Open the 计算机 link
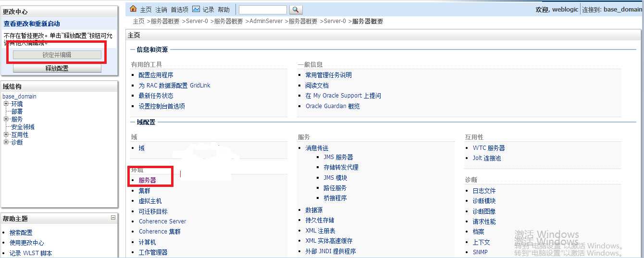This screenshot has height=258, width=644. (148, 242)
